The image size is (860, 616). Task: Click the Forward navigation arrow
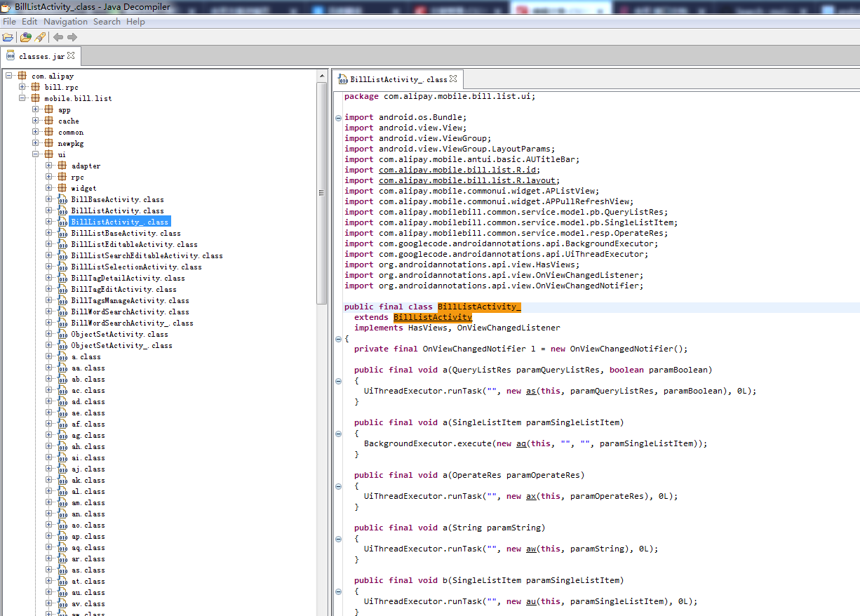[x=72, y=36]
